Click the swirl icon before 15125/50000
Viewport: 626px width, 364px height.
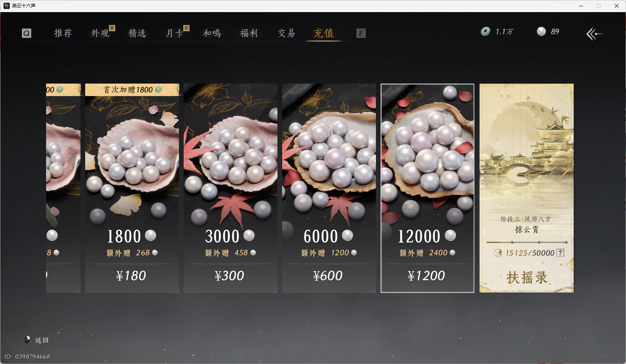coord(498,253)
